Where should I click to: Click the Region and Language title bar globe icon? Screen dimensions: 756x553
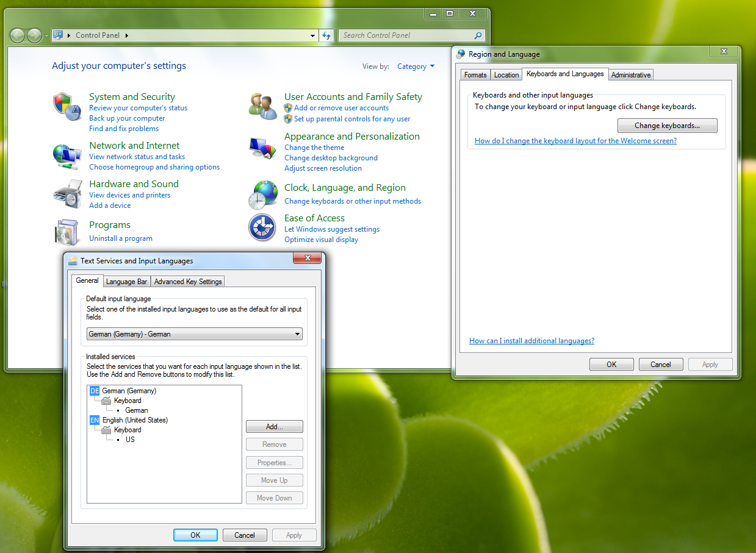coord(461,54)
